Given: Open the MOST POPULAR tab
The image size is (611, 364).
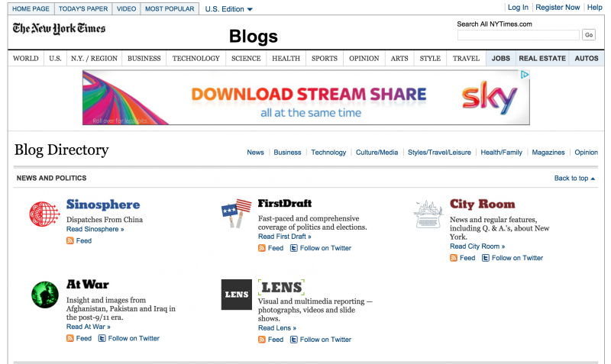Looking at the screenshot, I should tap(170, 8).
